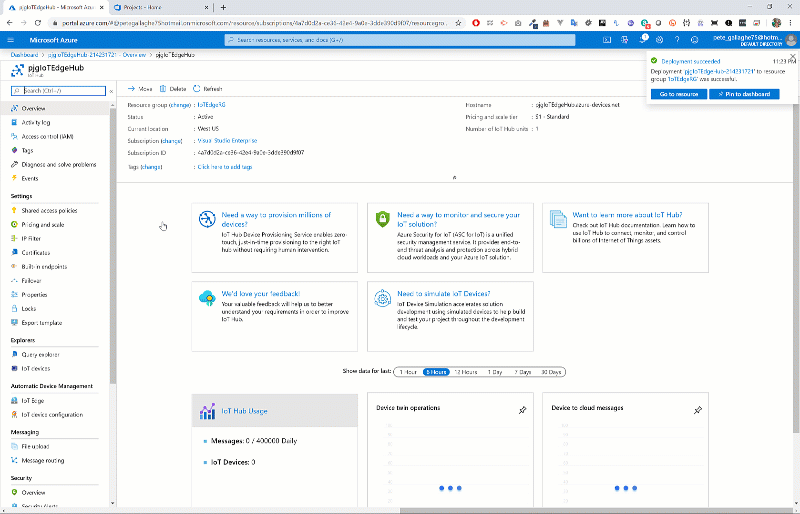Screen dimensions: 800x514
Task: Pin the Device twin operations chart
Action: coord(522,410)
